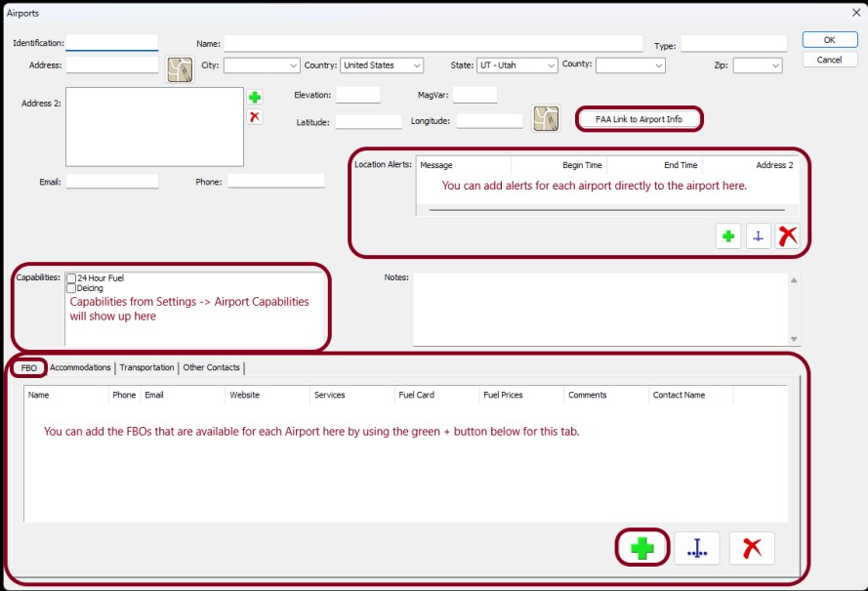Remove Address 2 entry with red X
Viewport: 868px width, 591px height.
tap(255, 117)
